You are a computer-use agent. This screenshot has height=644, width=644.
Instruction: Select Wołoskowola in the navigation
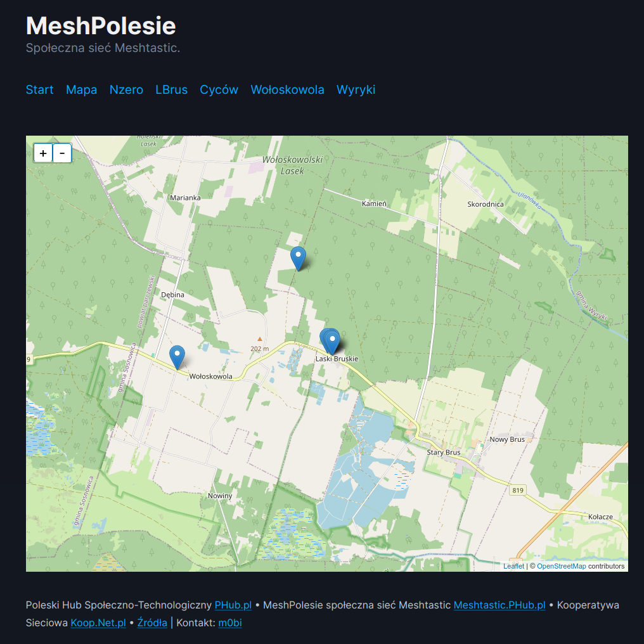point(287,89)
